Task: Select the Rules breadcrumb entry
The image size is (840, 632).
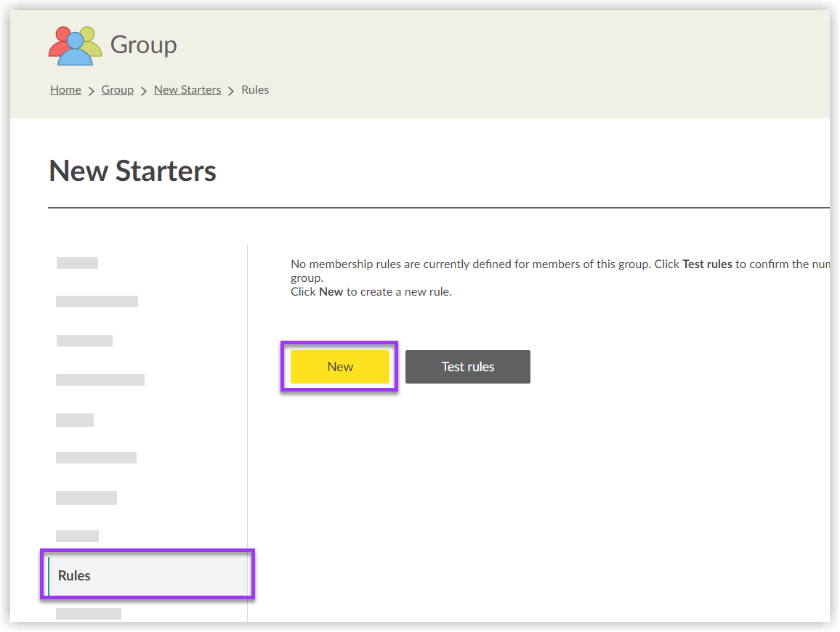Action: pyautogui.click(x=254, y=89)
